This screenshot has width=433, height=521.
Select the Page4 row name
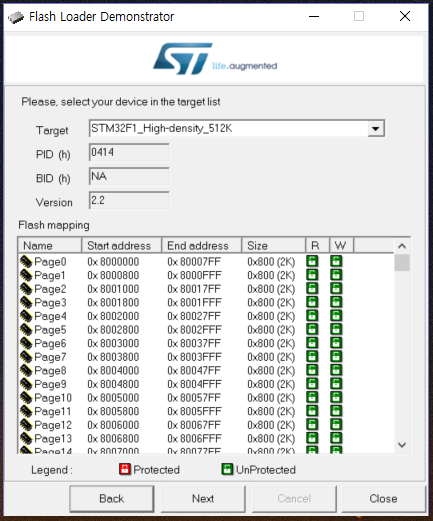click(50, 316)
